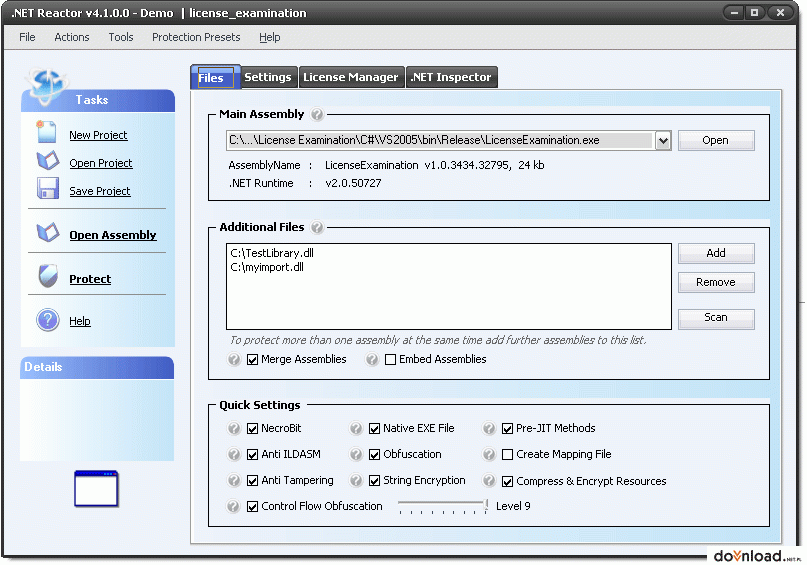Click the help icon next to Anti ILDASM
Image resolution: width=807 pixels, height=565 pixels.
pyautogui.click(x=234, y=454)
